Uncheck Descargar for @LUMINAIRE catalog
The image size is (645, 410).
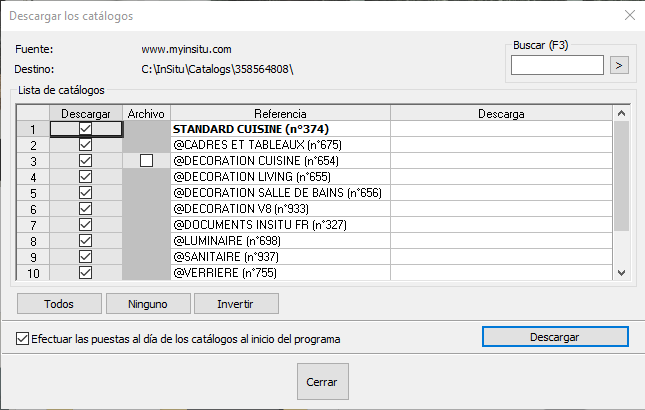(86, 241)
